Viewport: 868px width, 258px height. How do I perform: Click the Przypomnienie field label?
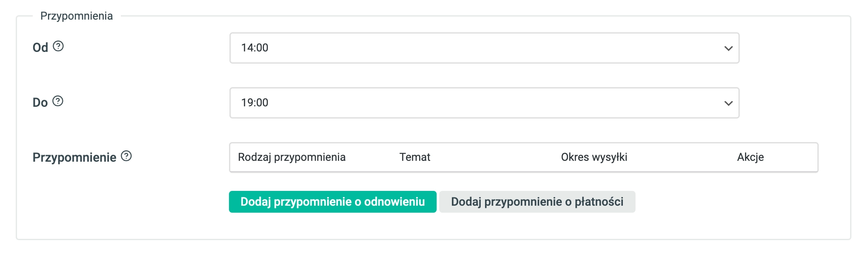point(74,157)
